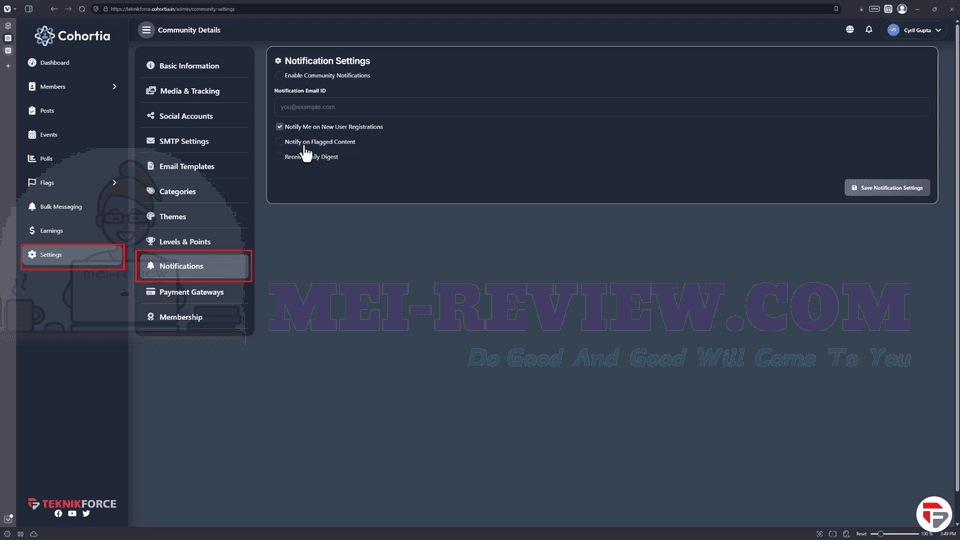
Task: Click the Notification Settings gear icon
Action: pyautogui.click(x=278, y=61)
